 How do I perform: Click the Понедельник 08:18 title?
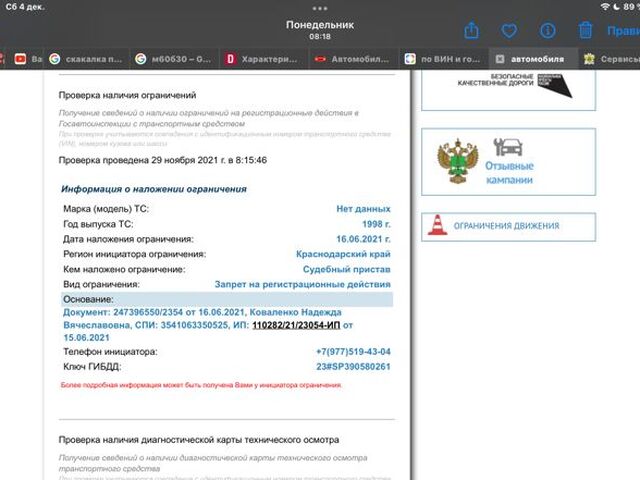[x=320, y=30]
